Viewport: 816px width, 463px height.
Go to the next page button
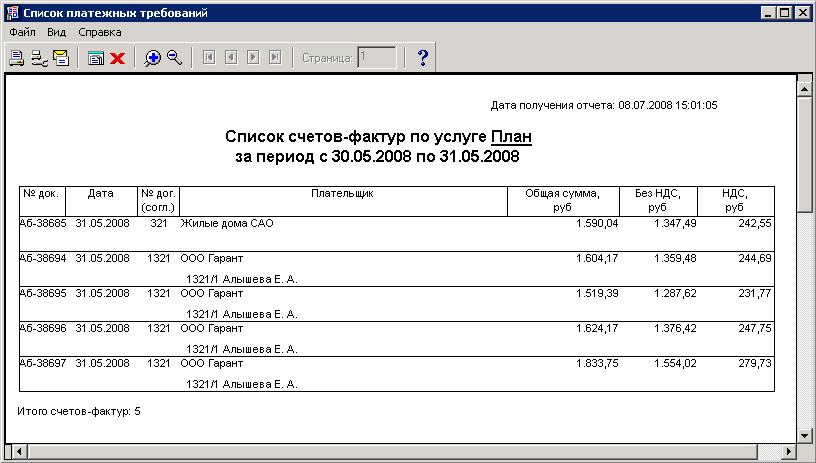253,58
